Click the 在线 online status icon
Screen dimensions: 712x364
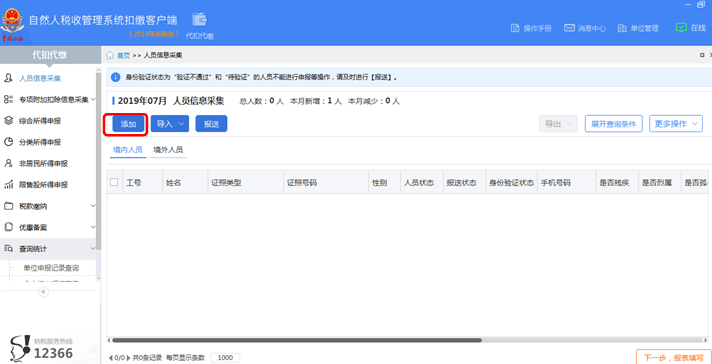click(x=681, y=28)
